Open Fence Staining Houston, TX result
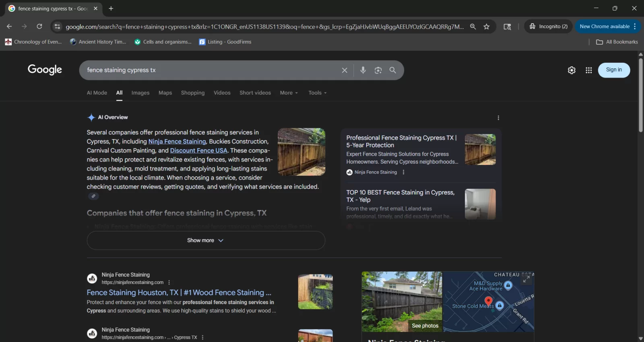This screenshot has height=342, width=644. [179, 293]
